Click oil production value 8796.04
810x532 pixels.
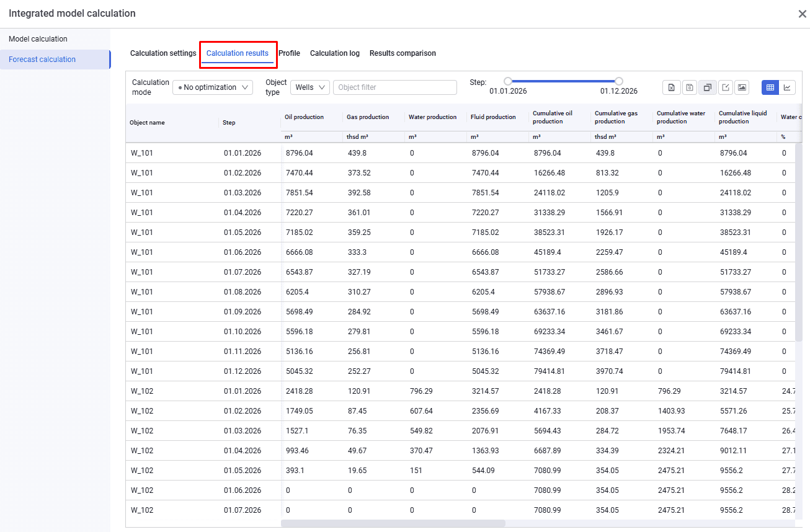coord(300,153)
